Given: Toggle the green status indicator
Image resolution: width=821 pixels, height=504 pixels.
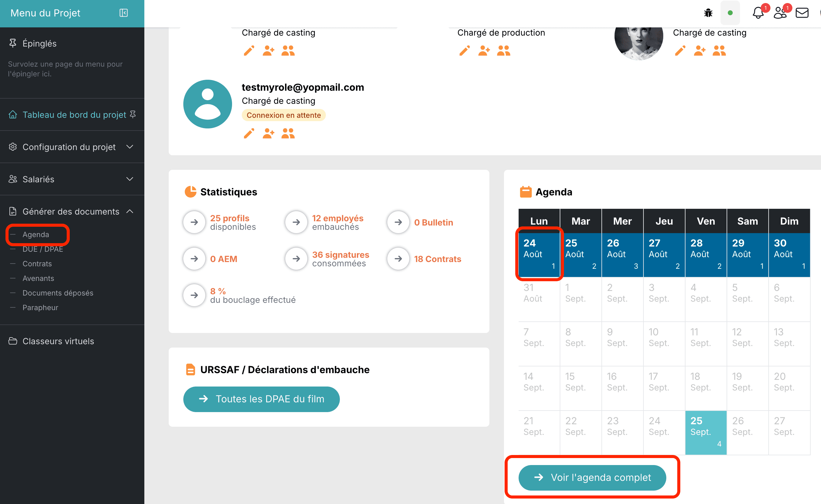Looking at the screenshot, I should click(x=730, y=13).
